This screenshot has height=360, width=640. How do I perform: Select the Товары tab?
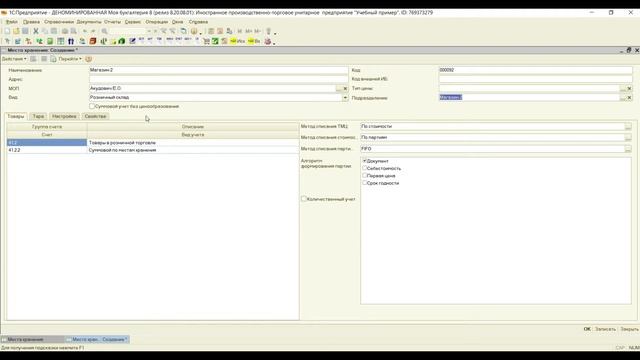16,116
